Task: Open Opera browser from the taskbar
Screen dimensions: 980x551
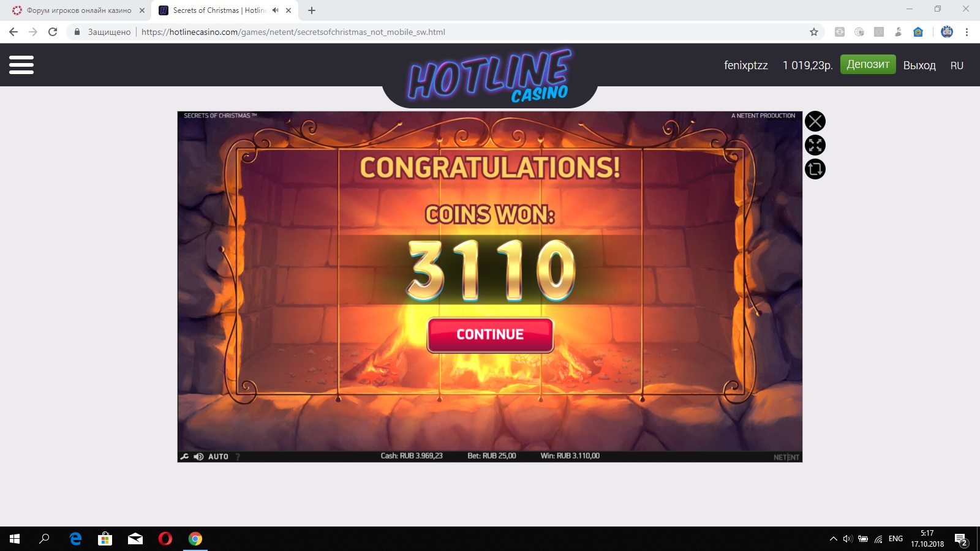Action: coord(165,539)
